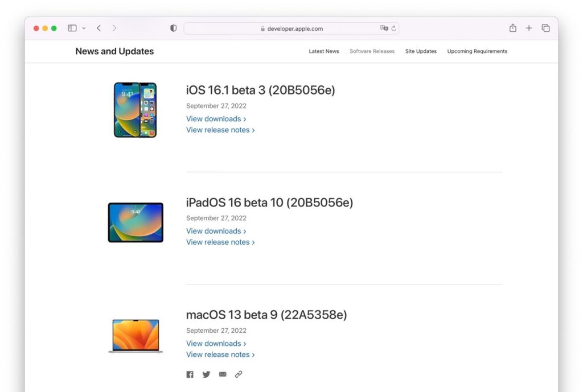Image resolution: width=583 pixels, height=392 pixels.
Task: Share the page to Facebook
Action: [x=190, y=374]
